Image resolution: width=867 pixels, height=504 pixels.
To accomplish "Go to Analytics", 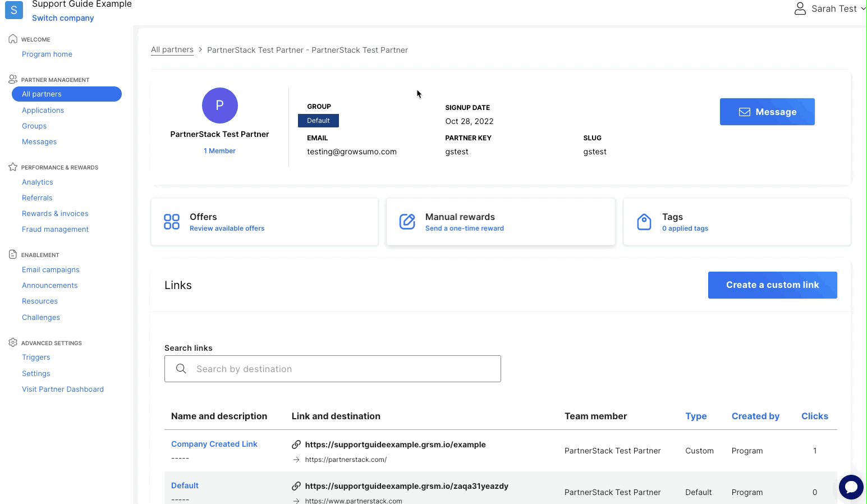I will [x=38, y=182].
